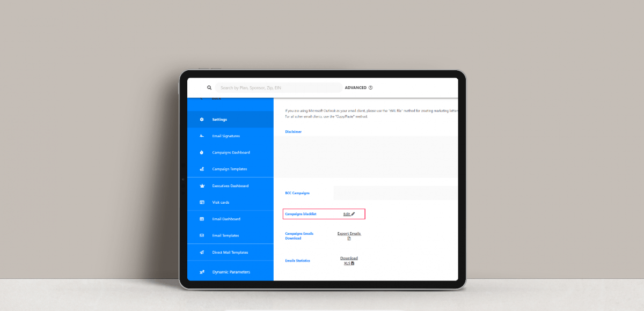The width and height of the screenshot is (644, 311).
Task: Focus the Search by Plan, Sponsor field
Action: (x=278, y=87)
